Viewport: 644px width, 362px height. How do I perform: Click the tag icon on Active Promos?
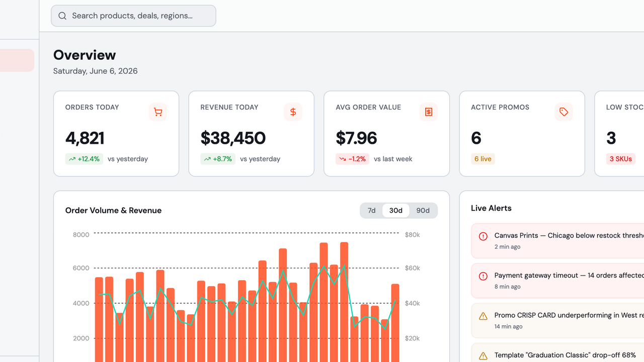564,112
